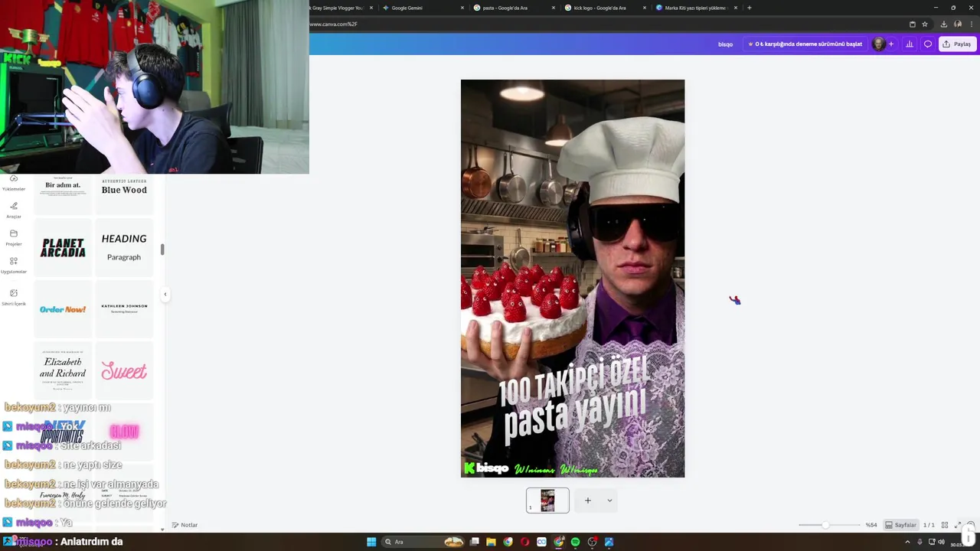This screenshot has height=551, width=980.
Task: Open the Windows Start menu
Action: (x=371, y=542)
